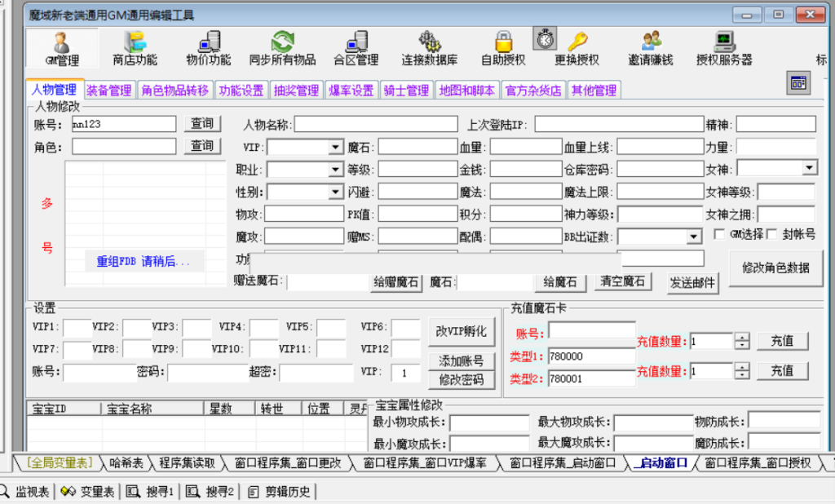Image resolution: width=835 pixels, height=504 pixels.
Task: Switch to the 爆率设置 tab
Action: pos(351,91)
